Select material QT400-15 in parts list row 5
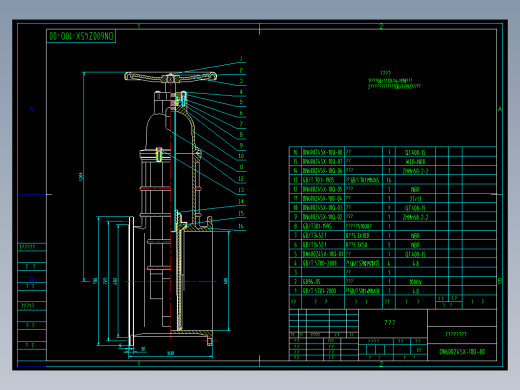This screenshot has height=390, width=520. [x=415, y=254]
